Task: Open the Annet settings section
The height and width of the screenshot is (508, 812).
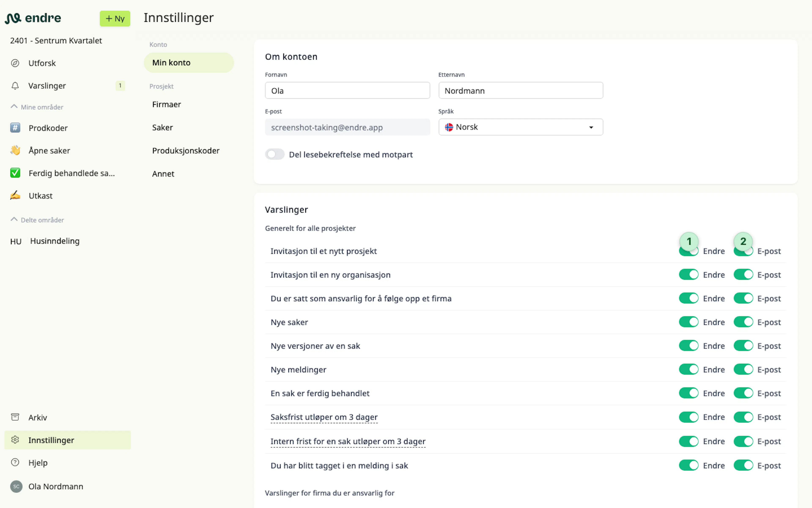Action: (163, 174)
